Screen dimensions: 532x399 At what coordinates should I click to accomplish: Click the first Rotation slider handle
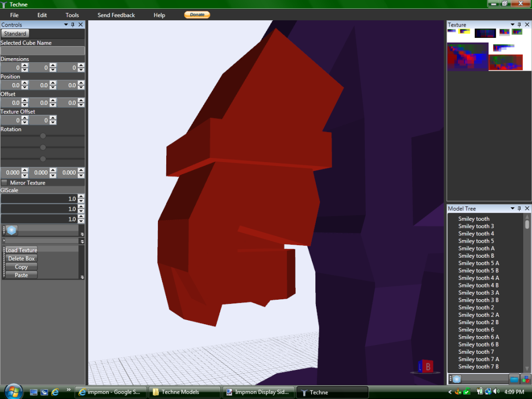43,136
